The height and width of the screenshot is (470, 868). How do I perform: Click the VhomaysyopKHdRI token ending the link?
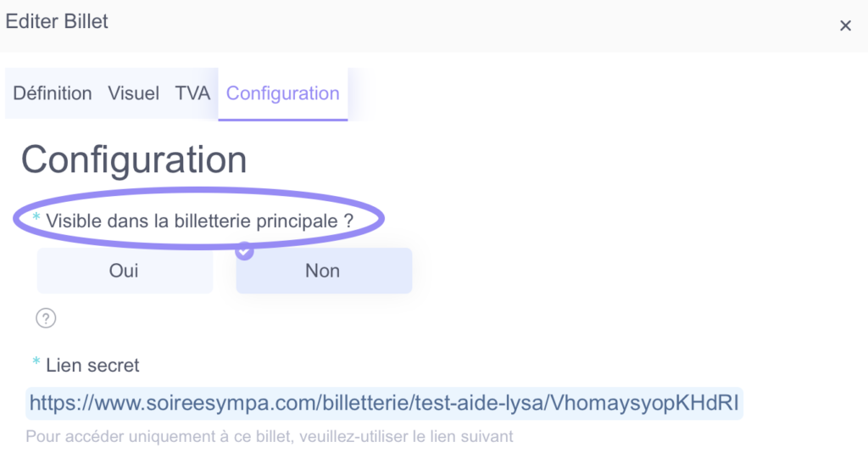pos(645,403)
